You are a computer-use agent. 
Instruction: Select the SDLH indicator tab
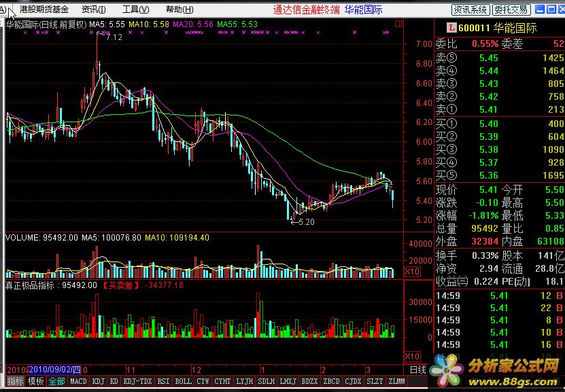coord(267,381)
